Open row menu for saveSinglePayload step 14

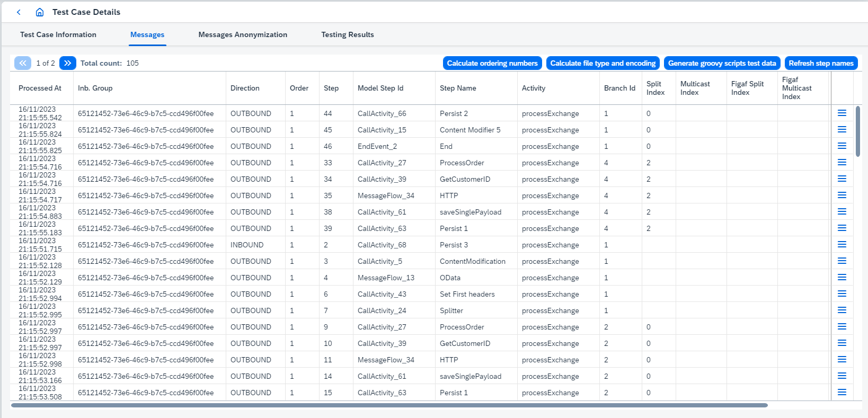[x=842, y=376]
